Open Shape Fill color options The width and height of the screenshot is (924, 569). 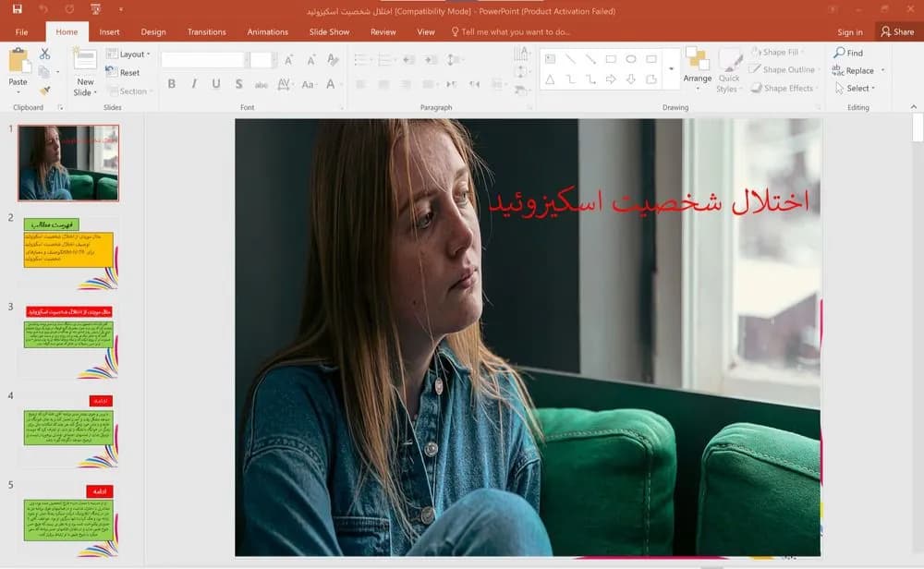[778, 52]
